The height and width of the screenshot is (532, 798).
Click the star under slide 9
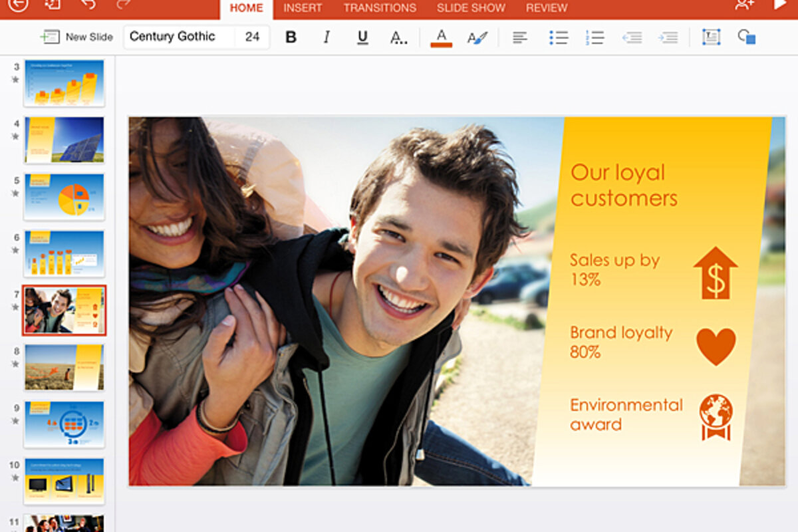pyautogui.click(x=15, y=421)
